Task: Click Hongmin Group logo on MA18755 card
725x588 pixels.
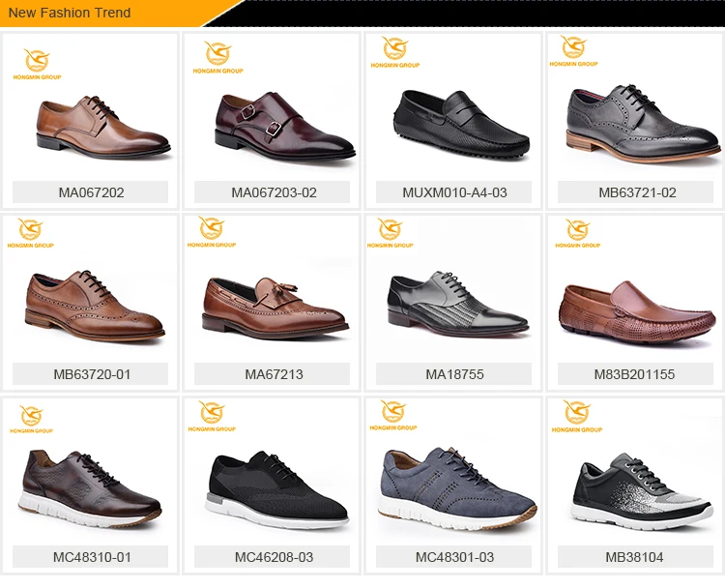Action: tap(391, 233)
